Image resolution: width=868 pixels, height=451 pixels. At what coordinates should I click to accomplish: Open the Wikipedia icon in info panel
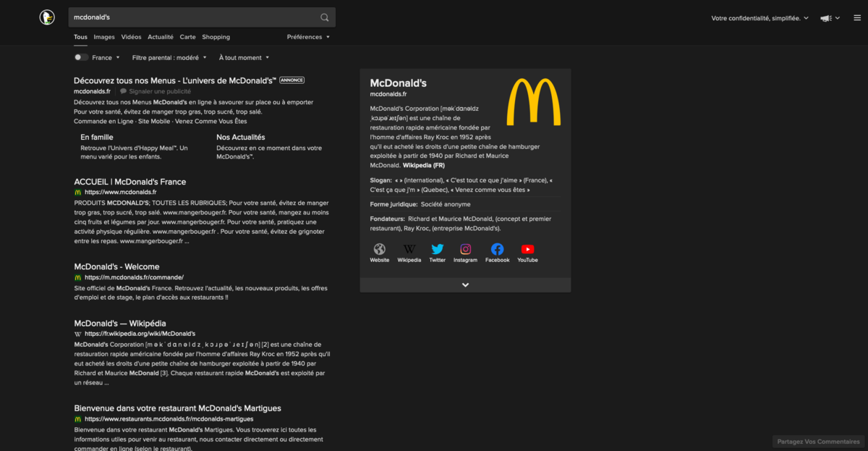pyautogui.click(x=409, y=249)
